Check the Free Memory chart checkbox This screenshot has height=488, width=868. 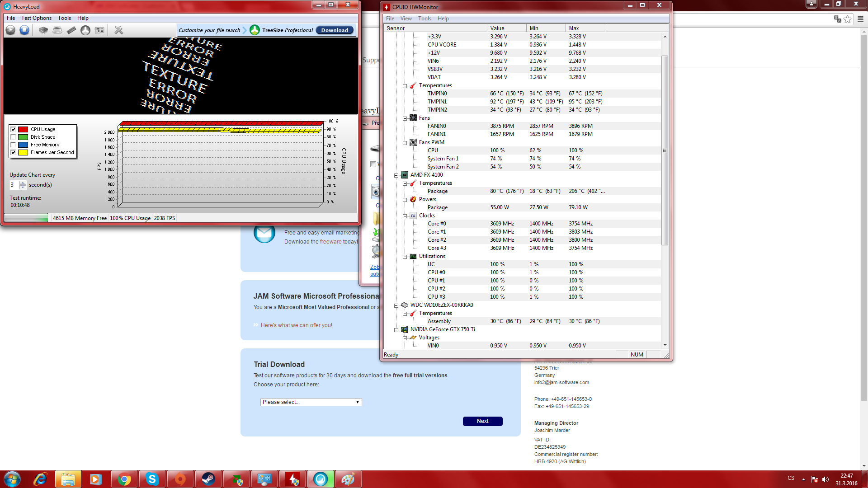13,145
